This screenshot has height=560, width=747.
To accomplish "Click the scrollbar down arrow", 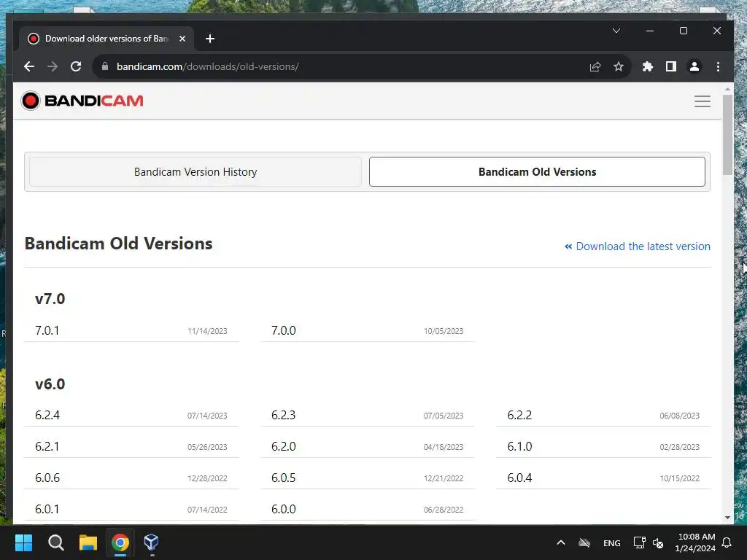I will (727, 518).
